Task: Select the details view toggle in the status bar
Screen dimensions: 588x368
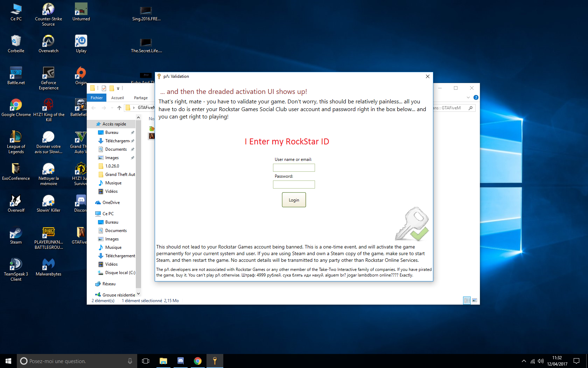Action: (x=467, y=300)
